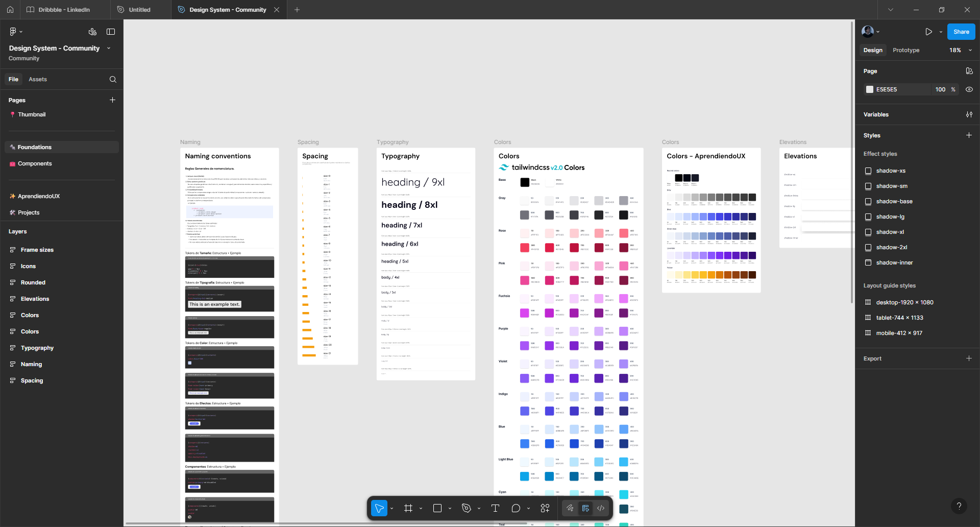Click the Share button
This screenshot has width=980, height=527.
point(961,32)
